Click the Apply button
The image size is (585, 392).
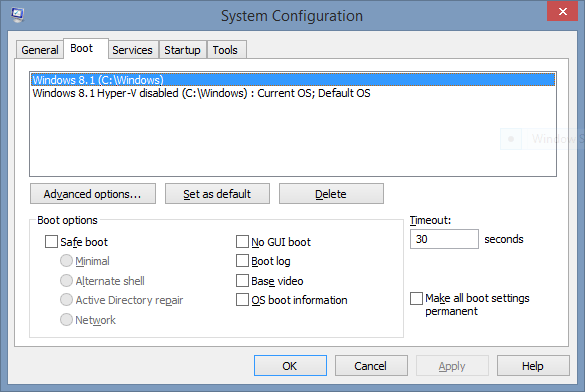point(452,366)
